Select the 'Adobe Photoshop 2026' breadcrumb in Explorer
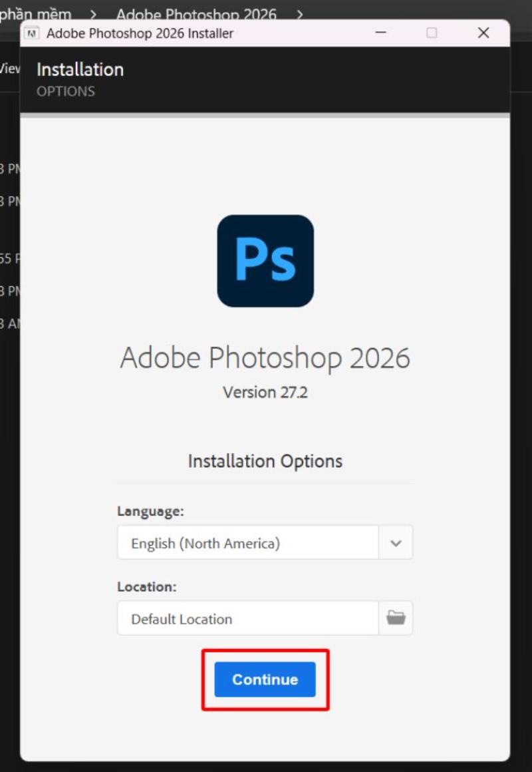Viewport: 532px width, 772px height. [x=196, y=13]
